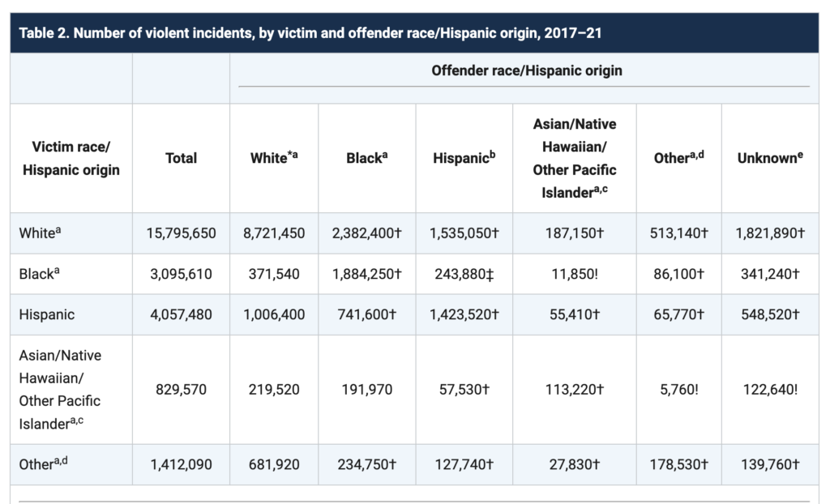This screenshot has width=830, height=504.
Task: Click the cell value 1,821,890†
Action: [770, 233]
